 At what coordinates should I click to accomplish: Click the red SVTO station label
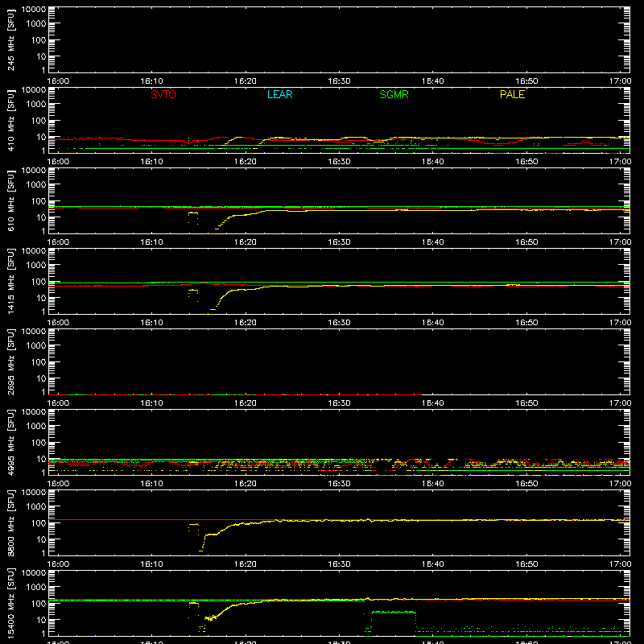tap(163, 94)
